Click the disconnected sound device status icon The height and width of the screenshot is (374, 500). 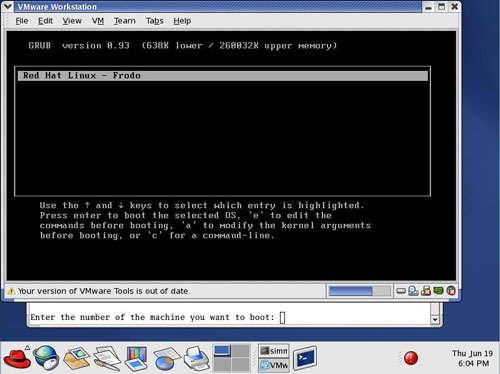click(x=451, y=291)
